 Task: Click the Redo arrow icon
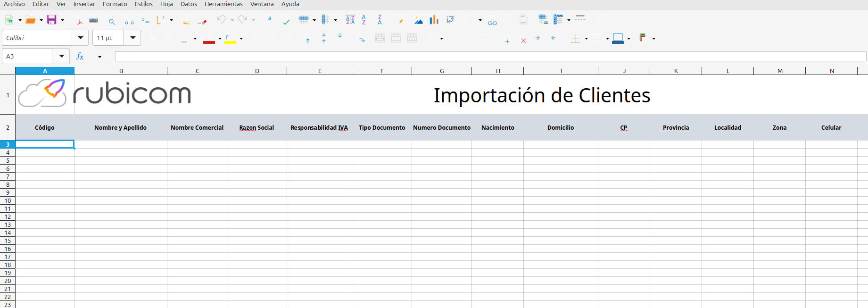point(242,20)
